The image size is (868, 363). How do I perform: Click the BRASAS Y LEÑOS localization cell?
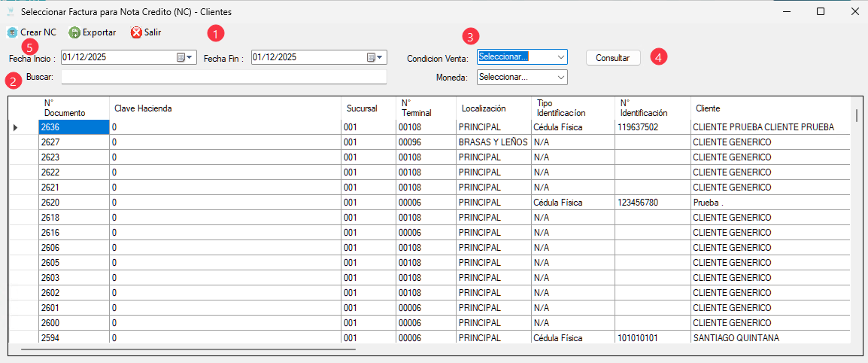coord(493,142)
